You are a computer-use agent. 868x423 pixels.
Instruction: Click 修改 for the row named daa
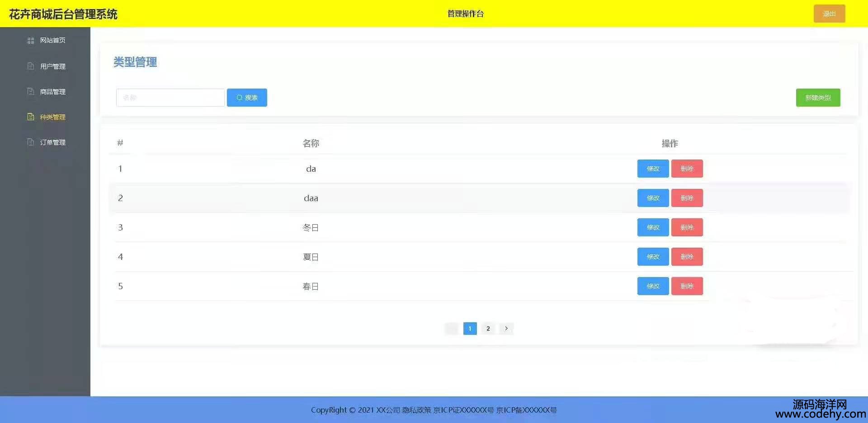click(653, 198)
